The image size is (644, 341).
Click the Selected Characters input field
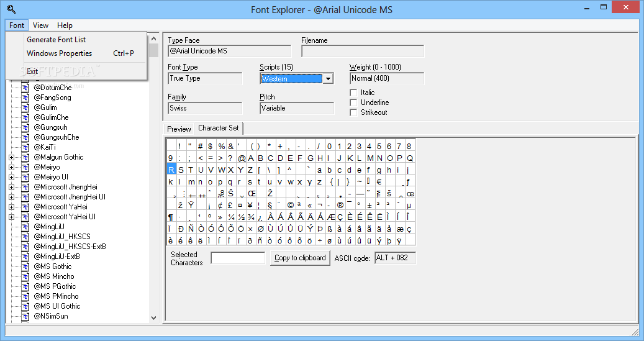pyautogui.click(x=238, y=258)
